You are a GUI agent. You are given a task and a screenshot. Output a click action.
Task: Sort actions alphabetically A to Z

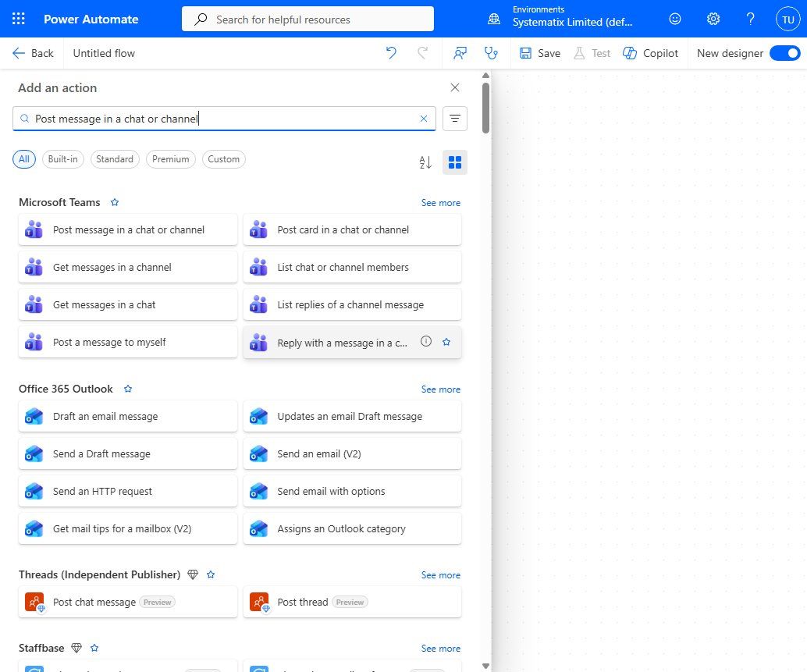[425, 162]
